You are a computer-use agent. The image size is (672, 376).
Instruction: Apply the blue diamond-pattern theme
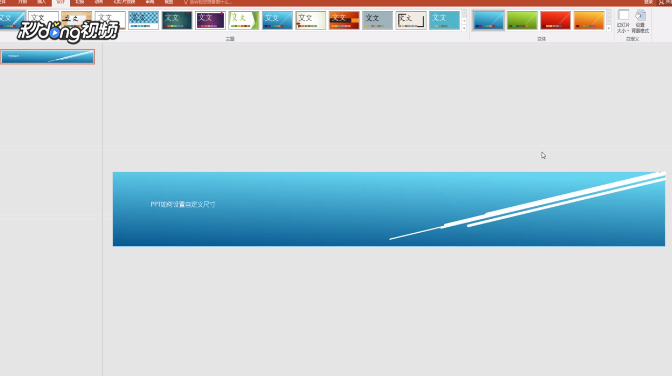(x=143, y=20)
